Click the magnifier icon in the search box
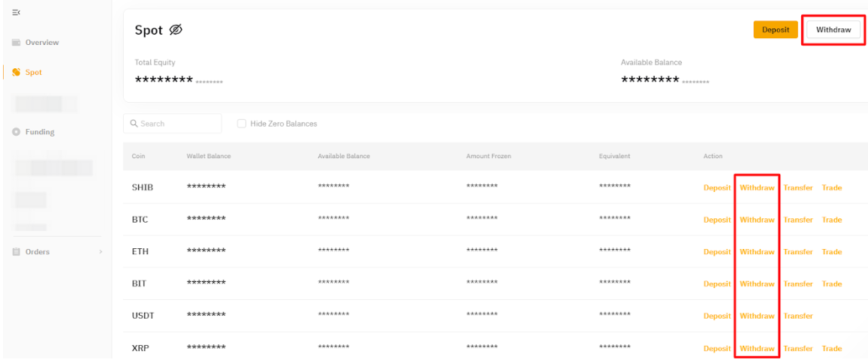Viewport: 868px width, 360px height. click(x=134, y=124)
